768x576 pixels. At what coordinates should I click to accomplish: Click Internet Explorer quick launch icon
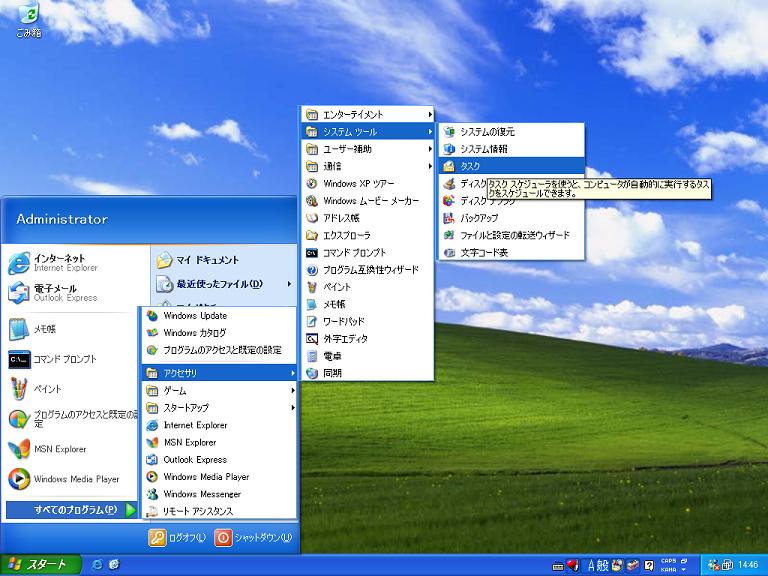(x=97, y=565)
